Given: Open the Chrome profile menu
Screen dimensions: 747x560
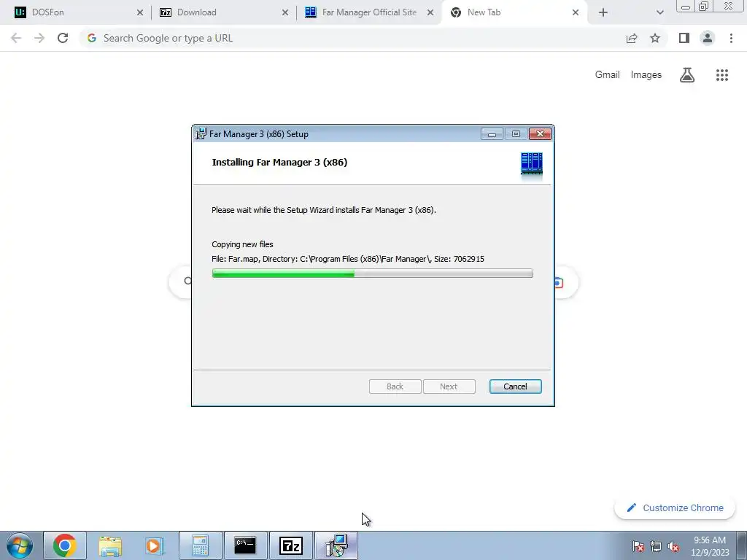Looking at the screenshot, I should (x=708, y=38).
